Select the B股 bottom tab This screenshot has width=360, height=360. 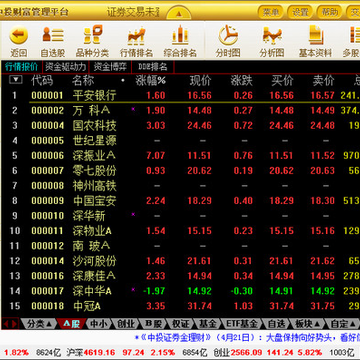point(154,324)
